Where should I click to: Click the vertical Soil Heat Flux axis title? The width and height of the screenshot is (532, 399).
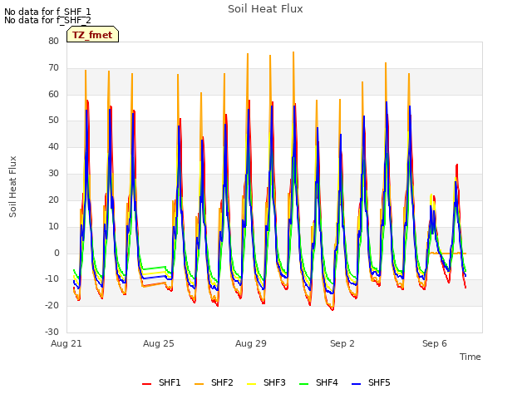coord(13,186)
